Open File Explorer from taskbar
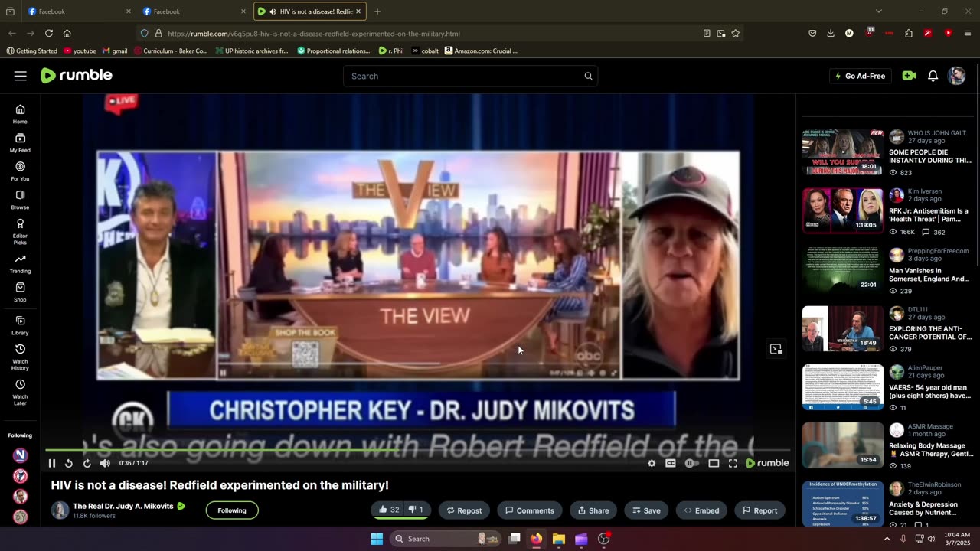 [x=559, y=539]
